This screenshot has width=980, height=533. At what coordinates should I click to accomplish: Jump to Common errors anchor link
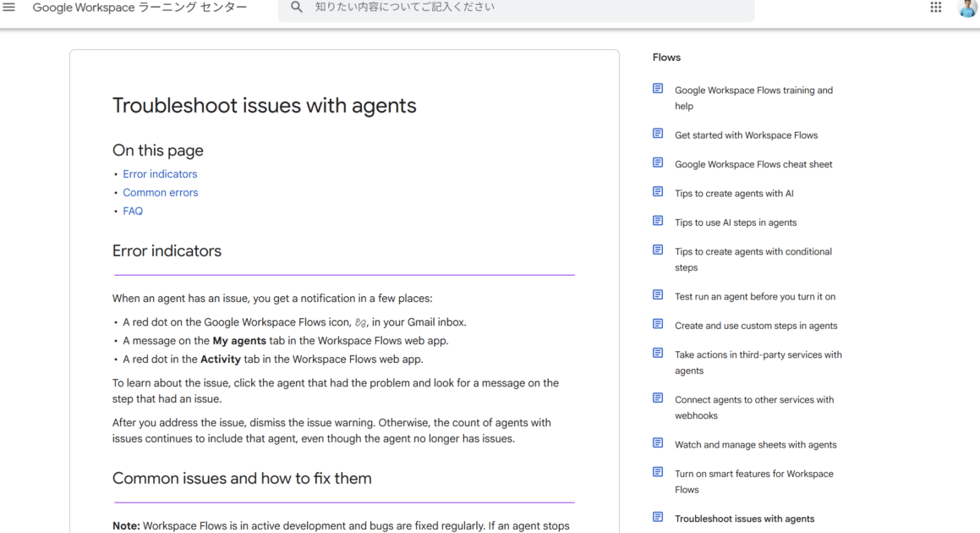pos(160,193)
